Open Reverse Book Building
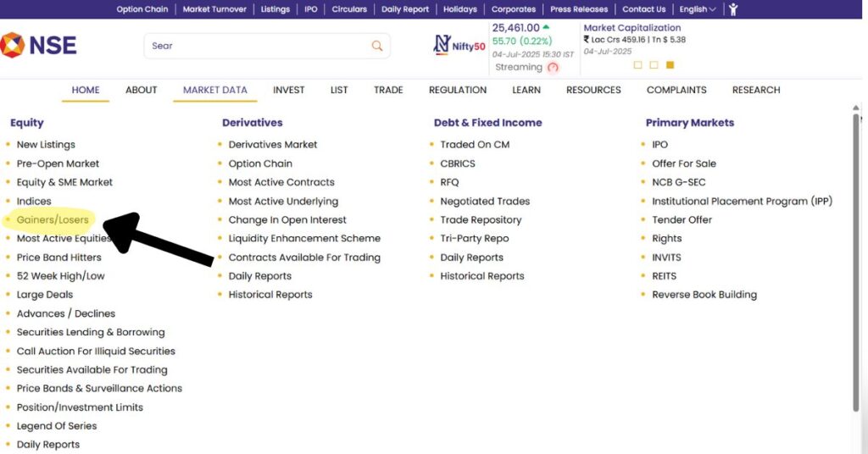Screen dimensions: 868x454 (x=704, y=295)
